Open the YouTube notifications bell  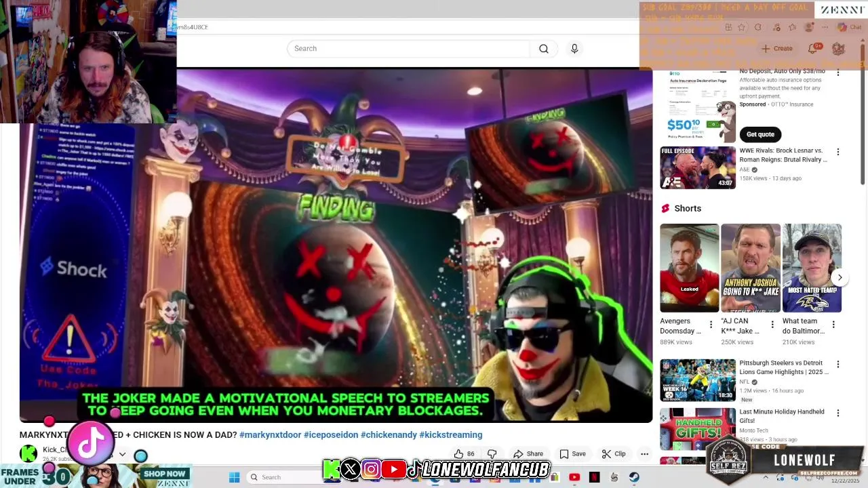click(813, 49)
